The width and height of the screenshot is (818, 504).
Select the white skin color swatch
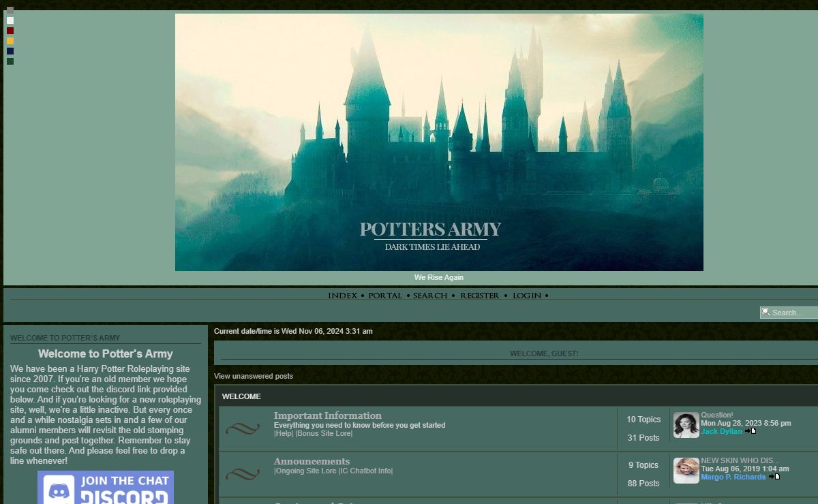coord(10,20)
